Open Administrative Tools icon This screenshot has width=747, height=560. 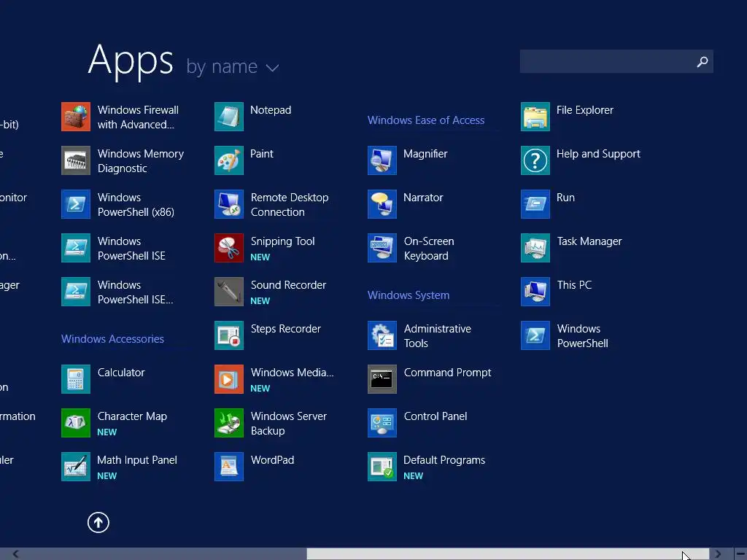pos(382,335)
